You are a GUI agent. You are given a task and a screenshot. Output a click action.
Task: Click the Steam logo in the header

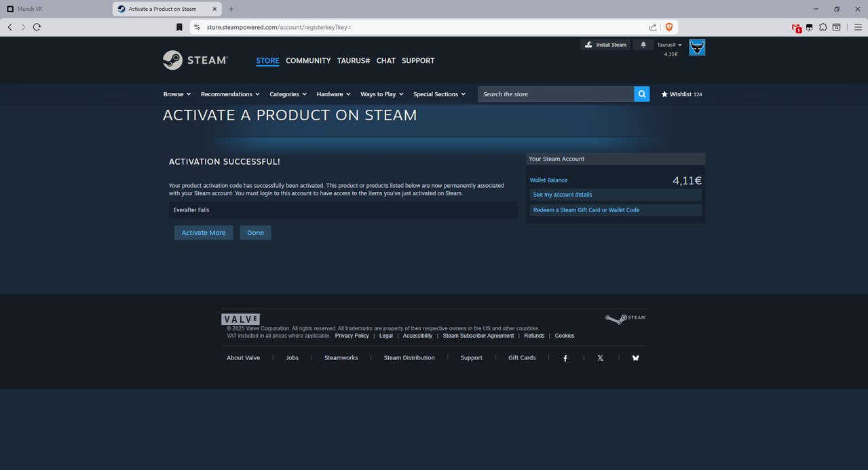tap(195, 60)
